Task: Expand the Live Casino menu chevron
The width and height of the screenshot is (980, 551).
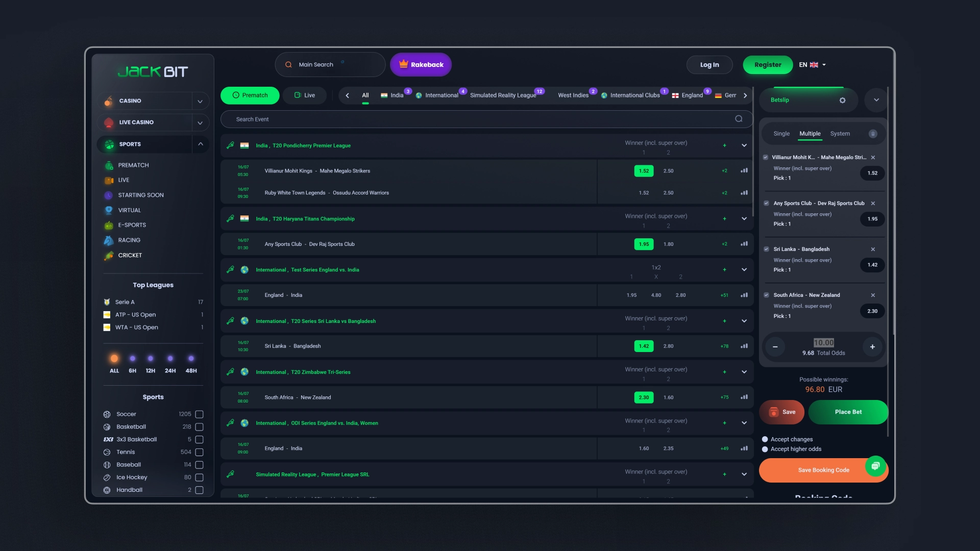Action: click(x=200, y=122)
